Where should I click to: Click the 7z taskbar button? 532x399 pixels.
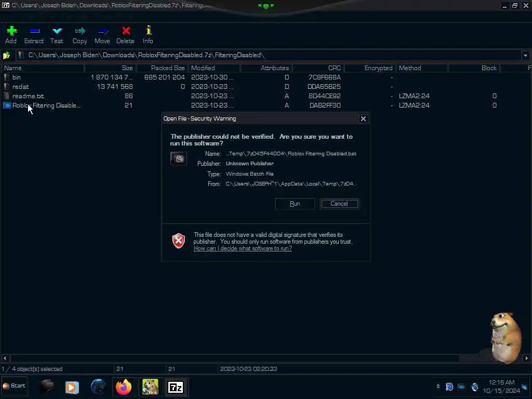click(176, 387)
